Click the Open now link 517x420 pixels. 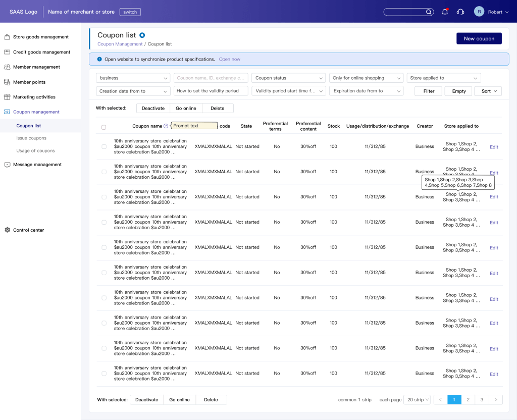coord(230,60)
